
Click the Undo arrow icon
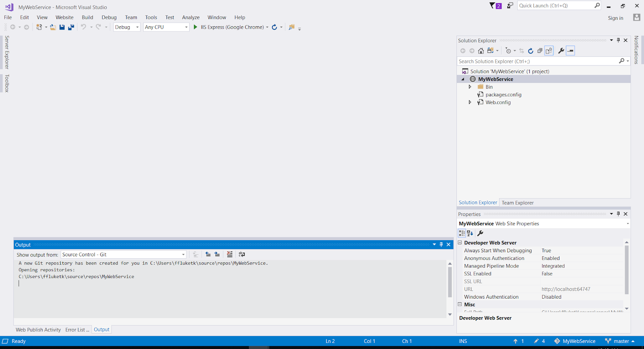83,27
